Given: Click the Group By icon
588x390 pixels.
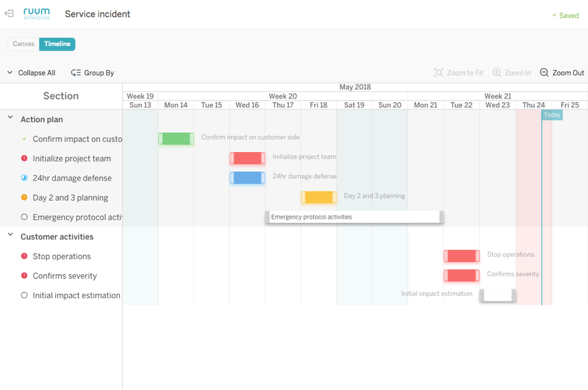Looking at the screenshot, I should pos(77,72).
